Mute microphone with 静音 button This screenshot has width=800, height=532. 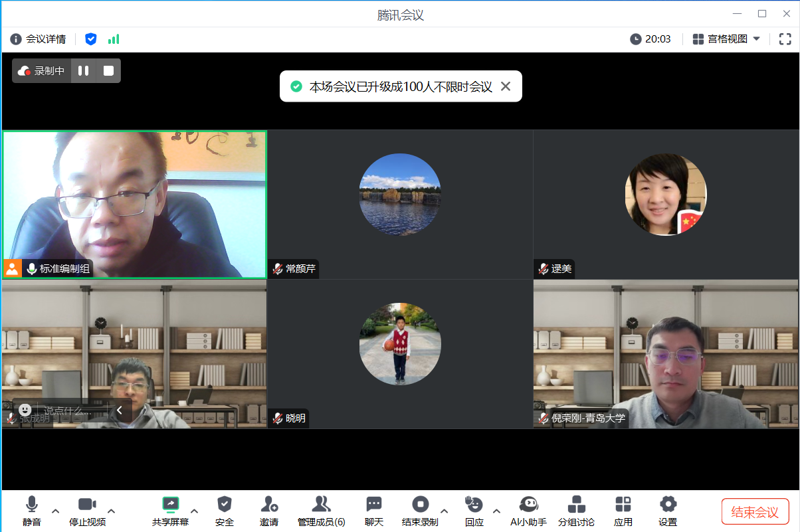(x=31, y=505)
